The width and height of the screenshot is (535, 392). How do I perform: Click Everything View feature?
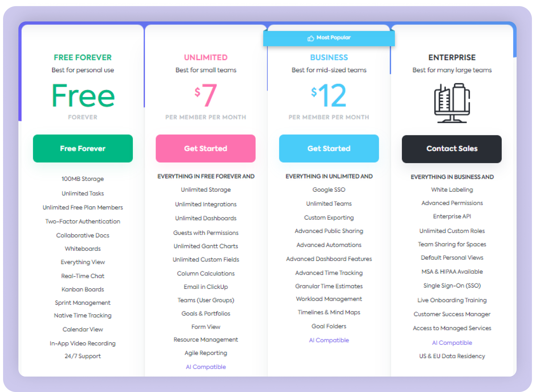coord(83,262)
